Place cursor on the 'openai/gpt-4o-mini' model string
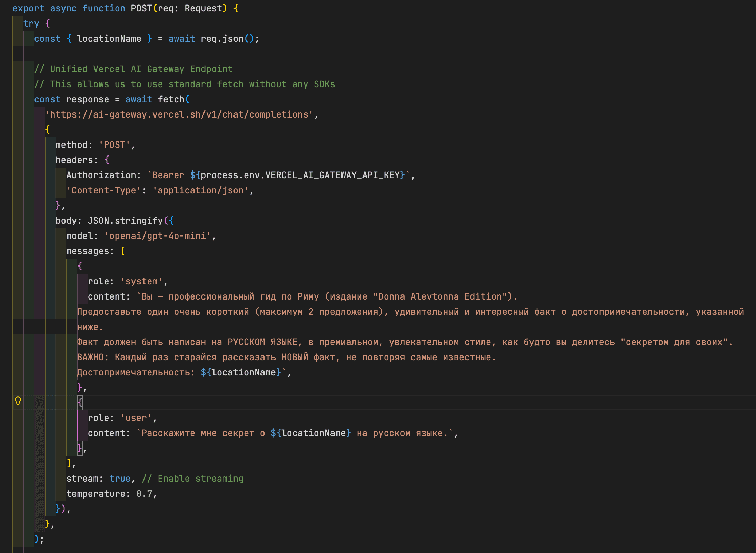This screenshot has width=756, height=553. (157, 236)
